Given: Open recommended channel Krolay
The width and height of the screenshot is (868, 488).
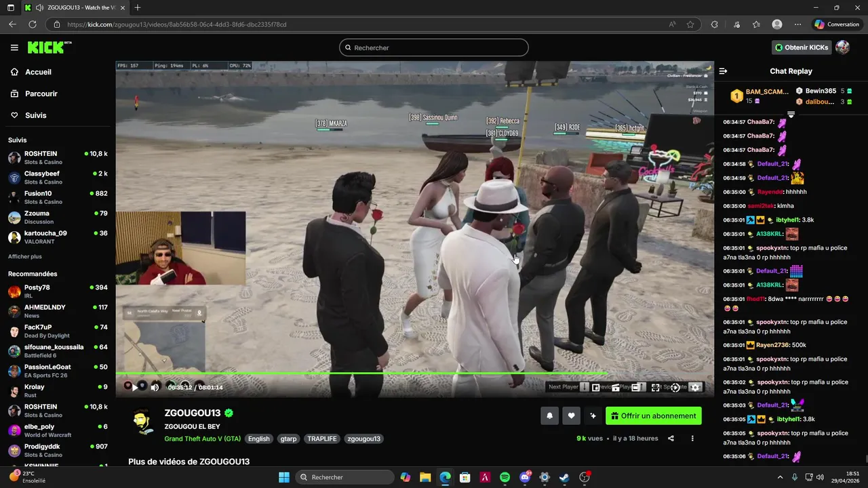Looking at the screenshot, I should [58, 390].
